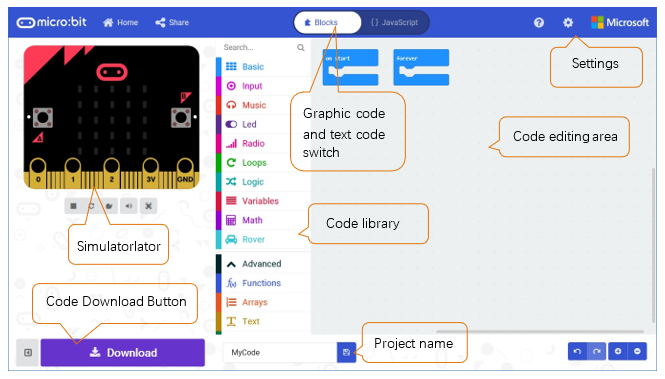The image size is (665, 379).
Task: Click the micro:bit logo
Action: tap(51, 22)
